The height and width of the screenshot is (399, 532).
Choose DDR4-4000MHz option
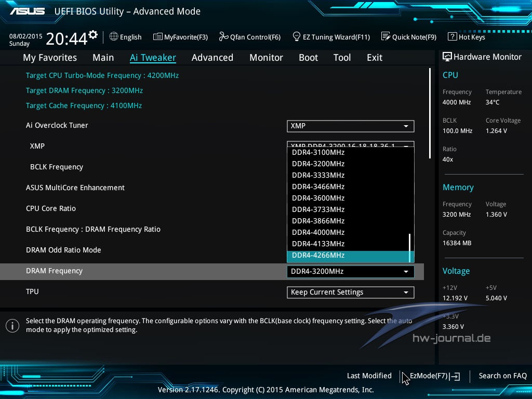click(348, 232)
